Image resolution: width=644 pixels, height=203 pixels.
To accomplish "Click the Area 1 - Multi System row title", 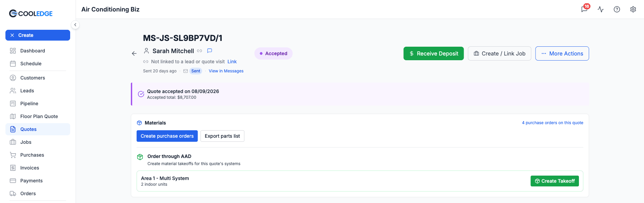I will (165, 178).
